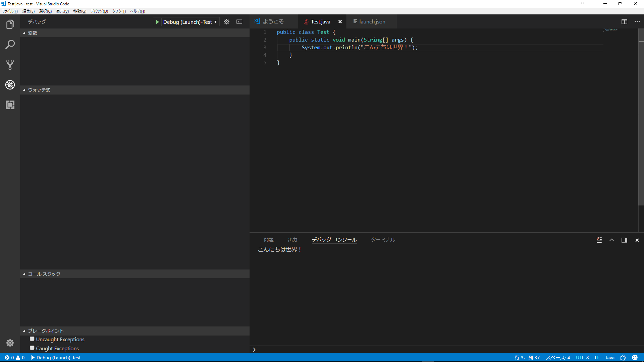
Task: Collapse the ウォッチ式 section
Action: pyautogui.click(x=135, y=90)
